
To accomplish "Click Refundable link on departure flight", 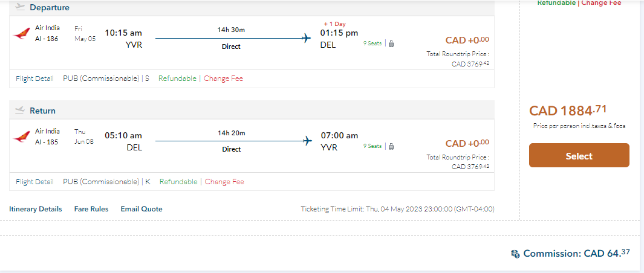I will click(177, 79).
